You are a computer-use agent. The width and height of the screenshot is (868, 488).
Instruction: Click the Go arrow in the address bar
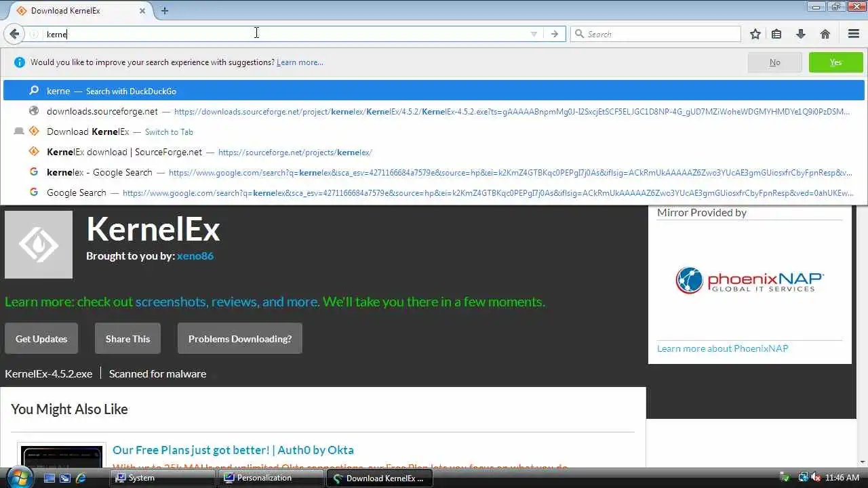point(555,34)
